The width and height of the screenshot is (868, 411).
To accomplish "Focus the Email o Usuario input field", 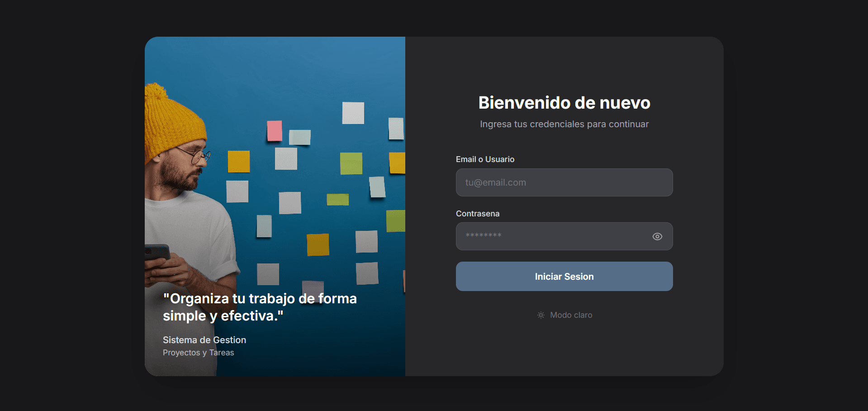I will tap(564, 182).
